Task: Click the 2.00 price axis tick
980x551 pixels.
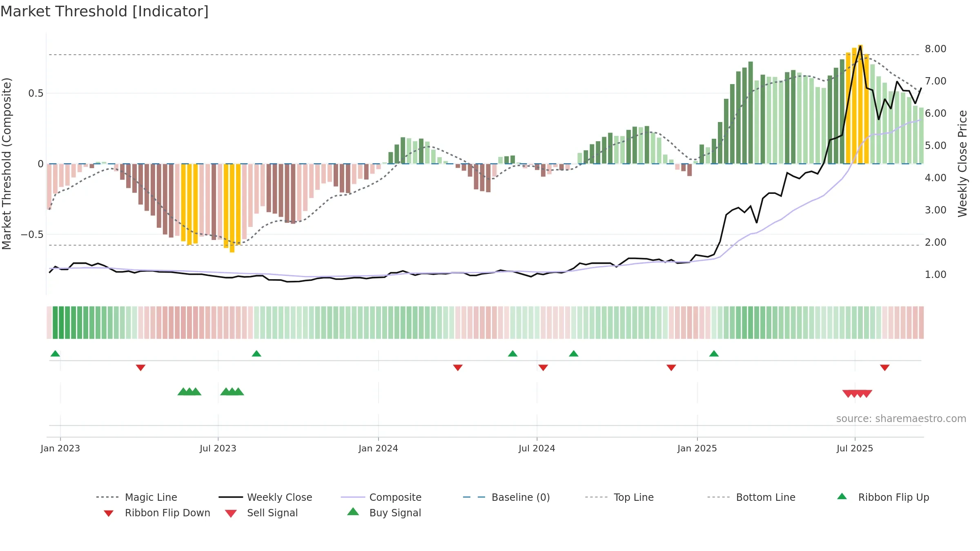Action: tap(935, 242)
